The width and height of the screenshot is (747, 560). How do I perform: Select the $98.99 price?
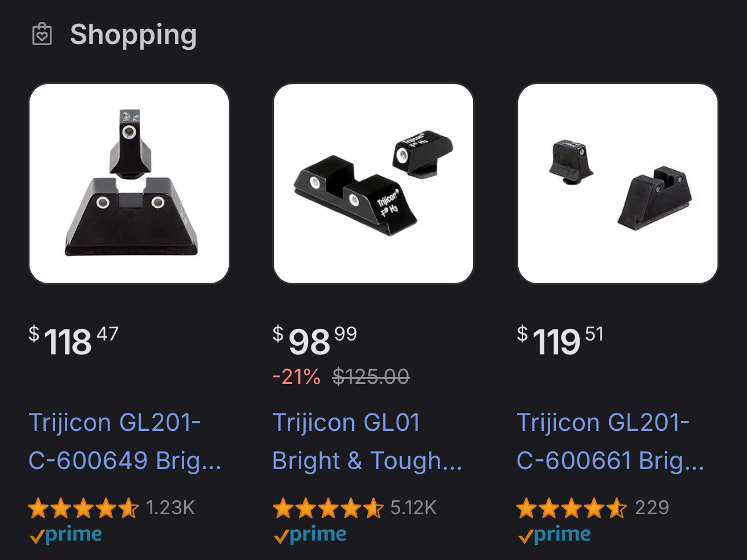tap(315, 341)
